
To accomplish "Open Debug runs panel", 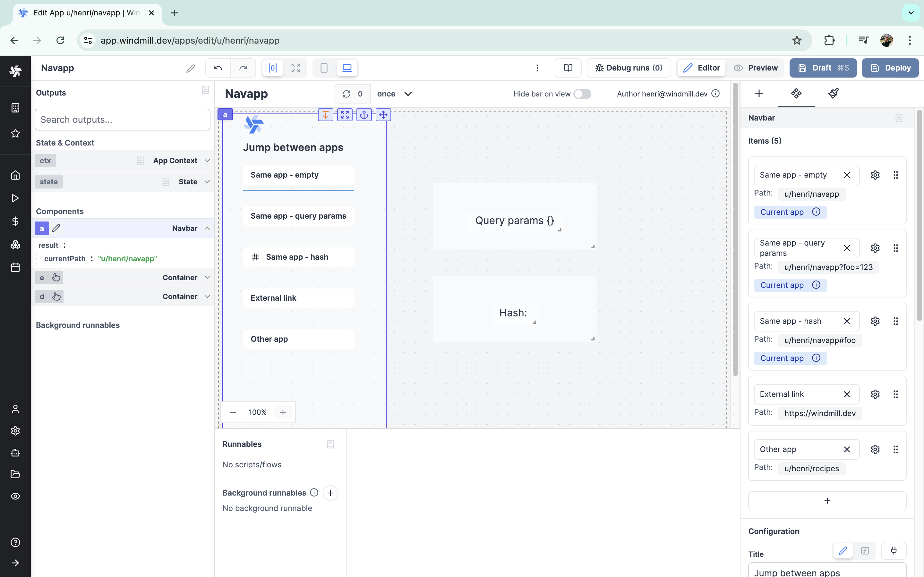I will coord(629,68).
